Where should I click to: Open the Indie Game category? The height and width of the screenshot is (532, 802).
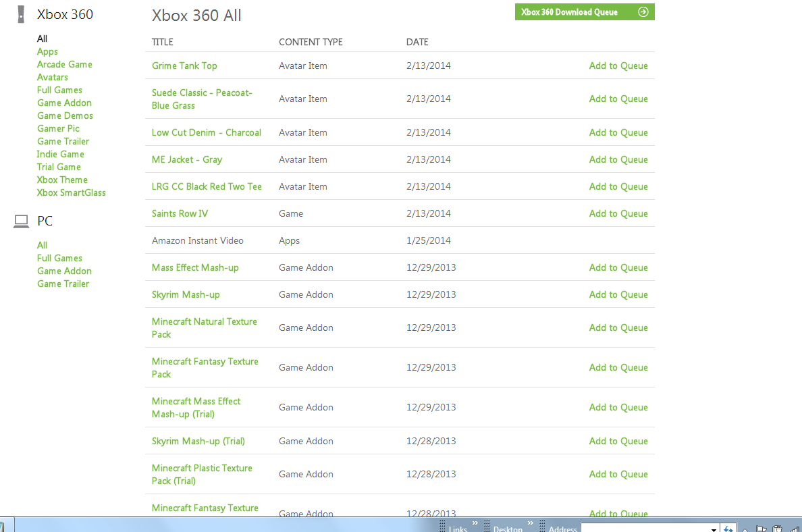coord(60,154)
